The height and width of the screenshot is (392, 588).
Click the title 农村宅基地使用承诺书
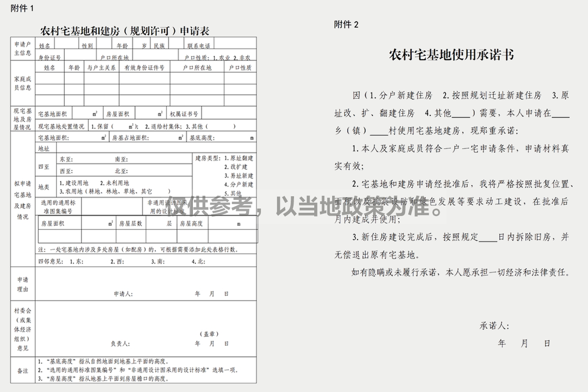click(x=451, y=55)
